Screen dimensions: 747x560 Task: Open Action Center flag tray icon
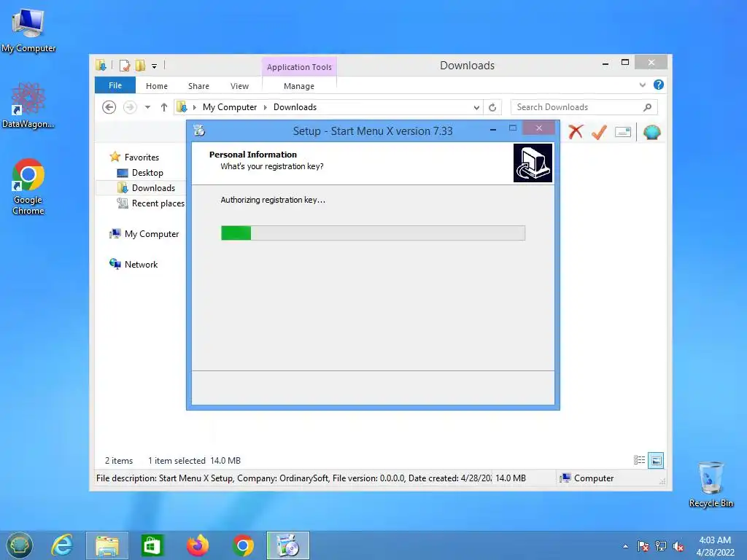click(x=643, y=546)
